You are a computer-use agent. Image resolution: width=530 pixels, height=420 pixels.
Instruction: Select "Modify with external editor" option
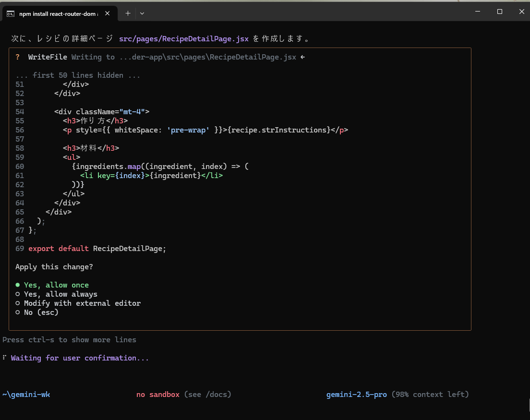pyautogui.click(x=82, y=303)
